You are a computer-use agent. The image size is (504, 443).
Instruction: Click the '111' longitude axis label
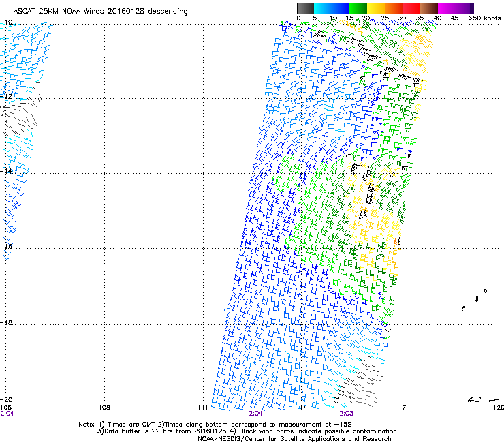tap(202, 408)
